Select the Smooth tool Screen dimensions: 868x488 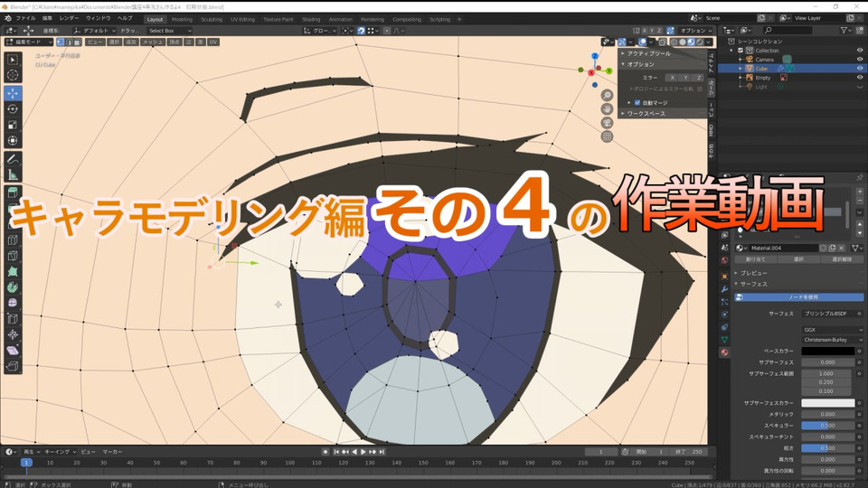tap(13, 304)
